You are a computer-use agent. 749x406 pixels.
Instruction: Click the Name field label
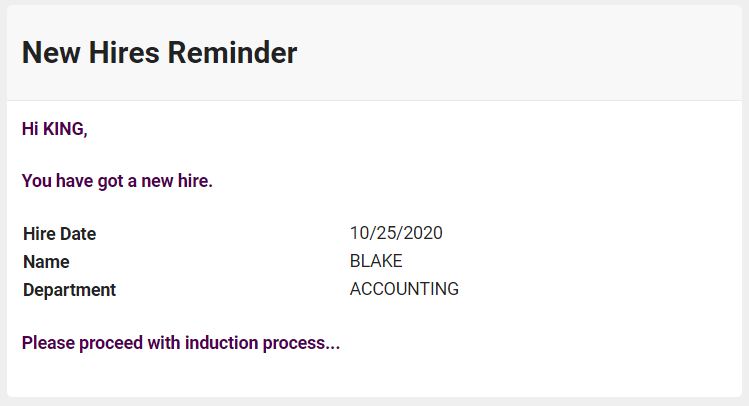click(46, 262)
